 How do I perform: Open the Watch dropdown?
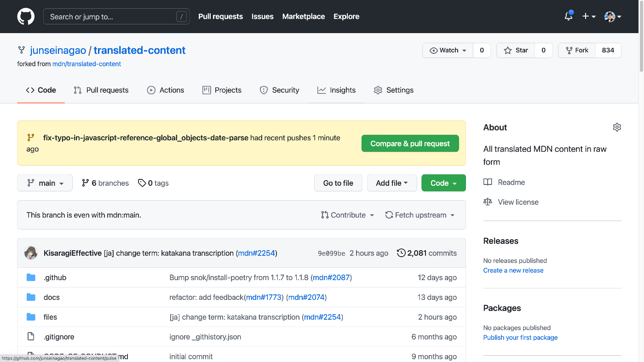point(448,51)
